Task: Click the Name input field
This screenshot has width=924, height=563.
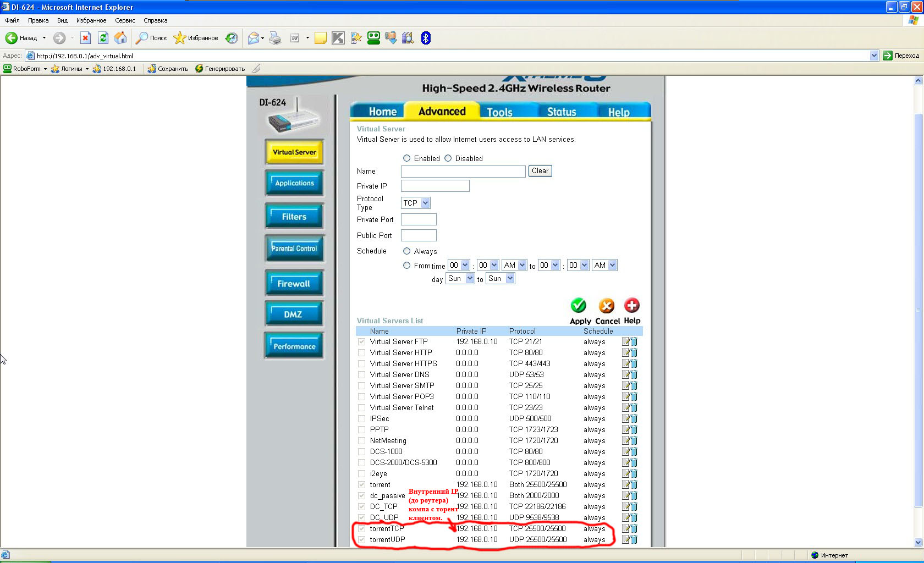Action: [463, 172]
